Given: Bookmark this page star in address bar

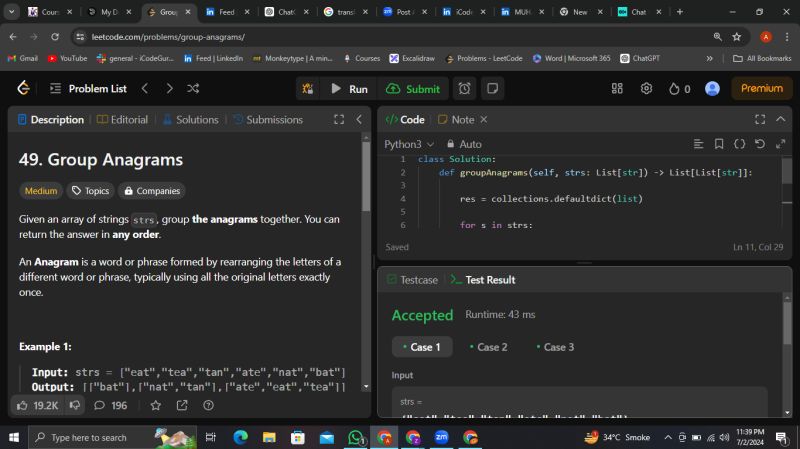Looking at the screenshot, I should coord(736,37).
